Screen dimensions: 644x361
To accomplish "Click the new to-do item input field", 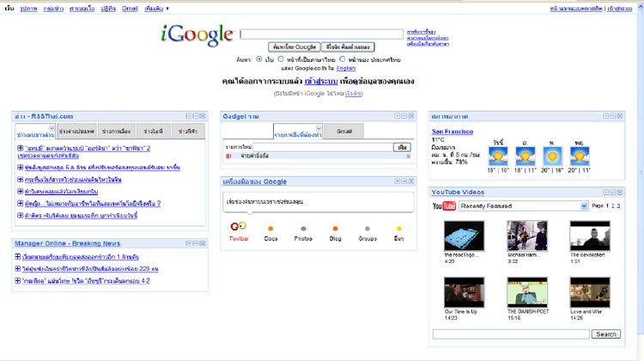I will click(x=323, y=147).
